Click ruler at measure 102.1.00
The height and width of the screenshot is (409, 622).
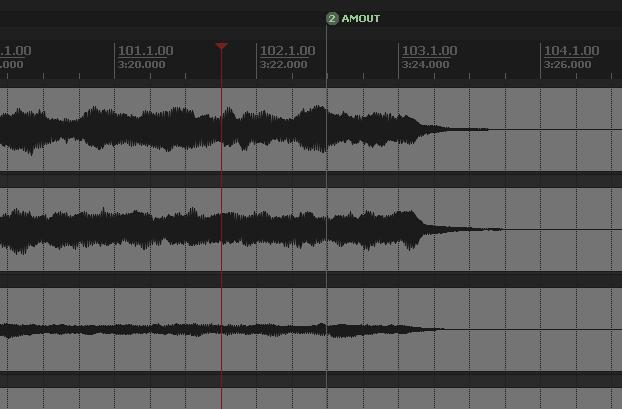(x=287, y=51)
